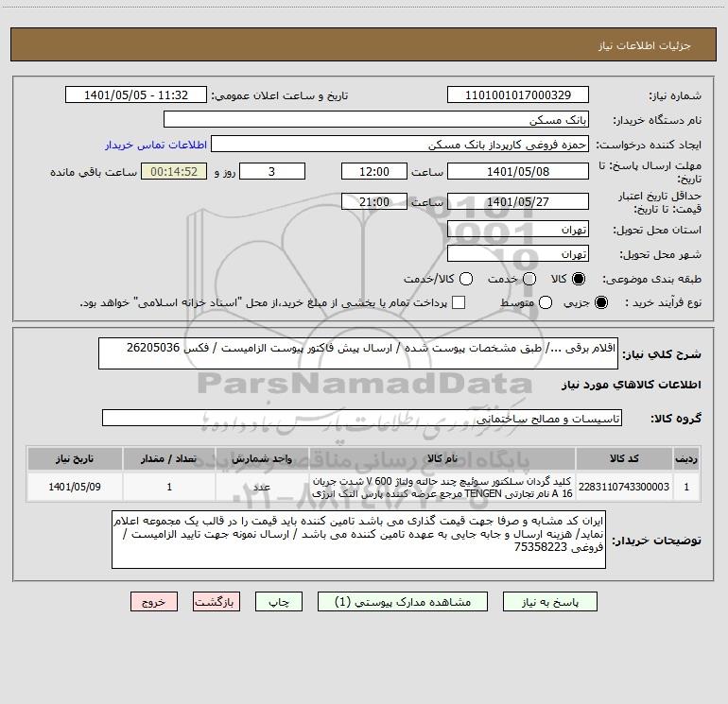Screen dimensions: 728x704
Task: Click the remaining days field showing 3
Action: (272, 171)
